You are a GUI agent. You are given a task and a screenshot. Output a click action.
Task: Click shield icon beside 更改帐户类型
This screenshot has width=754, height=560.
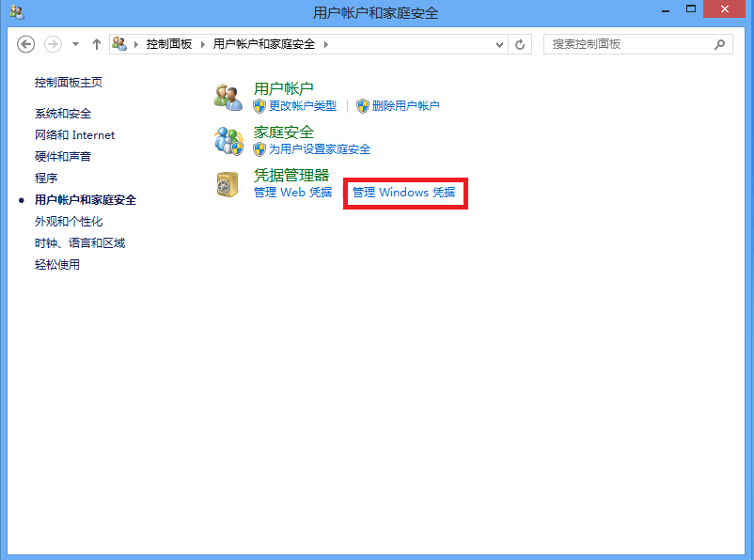pos(259,106)
